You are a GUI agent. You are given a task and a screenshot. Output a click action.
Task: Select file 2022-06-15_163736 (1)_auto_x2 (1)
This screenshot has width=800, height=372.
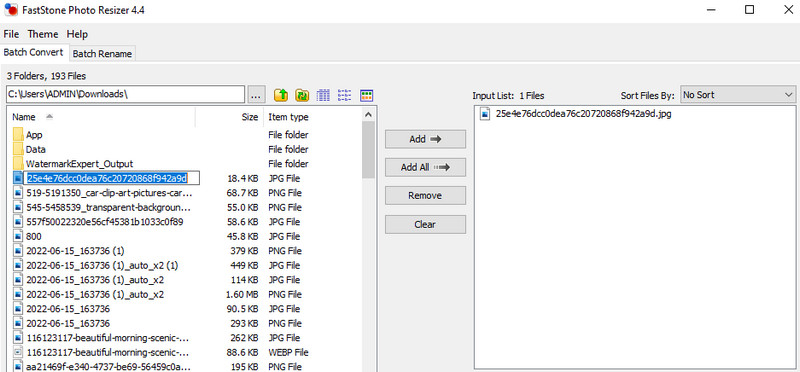(x=102, y=265)
